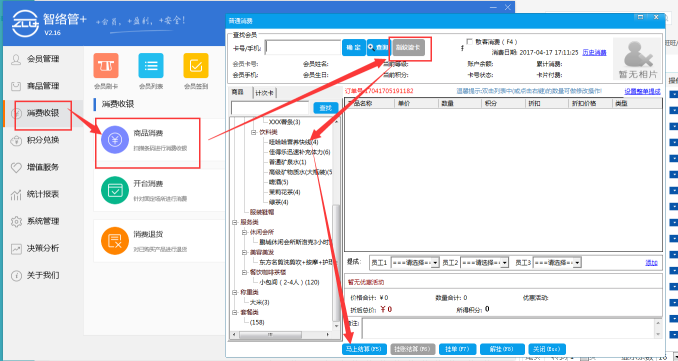Click the 确定 button next to card field
Viewport: 678px width, 361px height.
(x=354, y=48)
